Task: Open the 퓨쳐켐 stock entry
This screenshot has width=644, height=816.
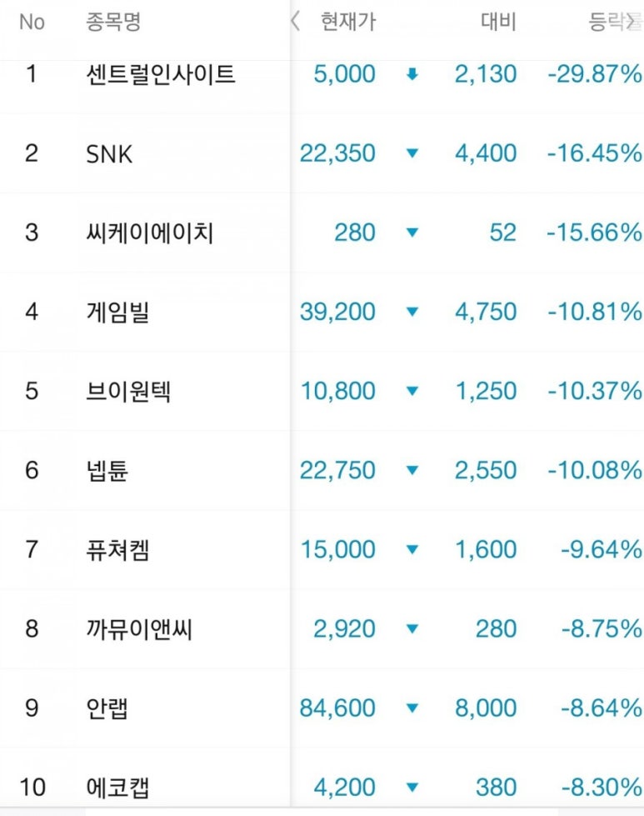Action: coord(117,549)
